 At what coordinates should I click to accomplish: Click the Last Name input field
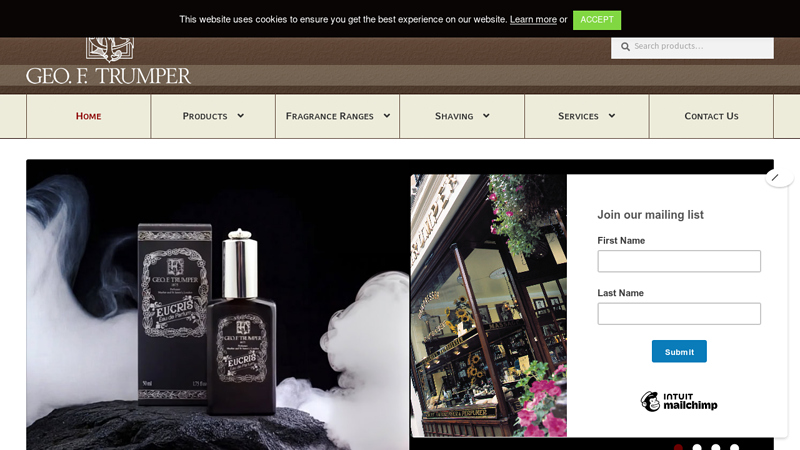point(679,314)
